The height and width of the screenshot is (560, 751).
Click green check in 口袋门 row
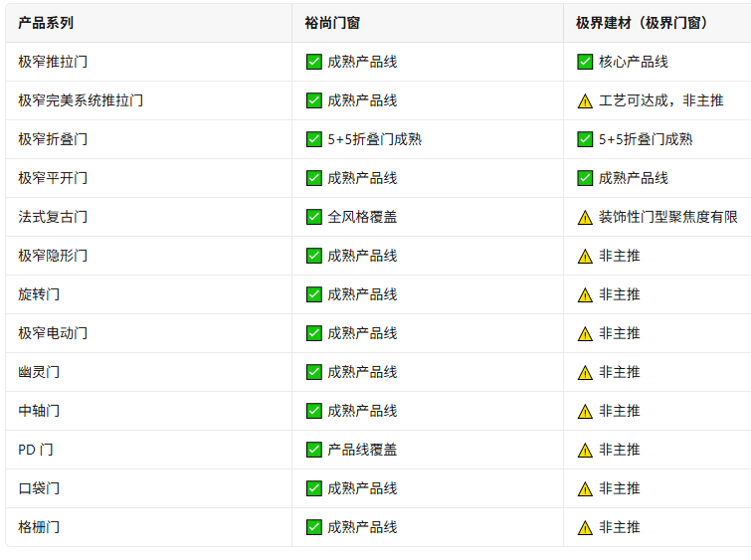point(313,488)
